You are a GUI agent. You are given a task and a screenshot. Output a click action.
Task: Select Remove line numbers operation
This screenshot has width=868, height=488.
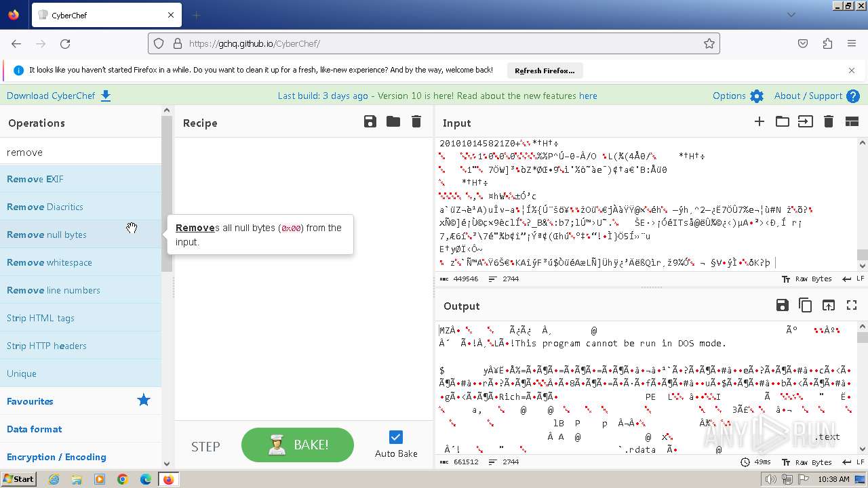(81, 290)
